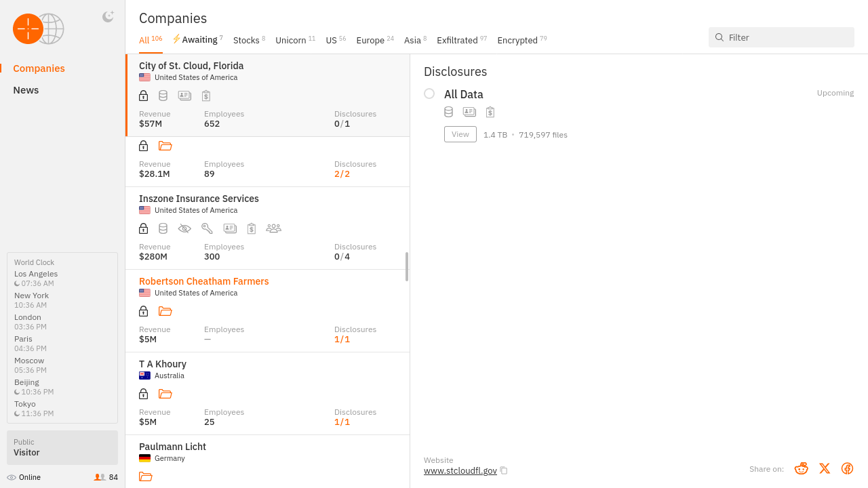Switch to the Awaiting tab
Viewport: 868px width, 488px height.
(x=197, y=40)
